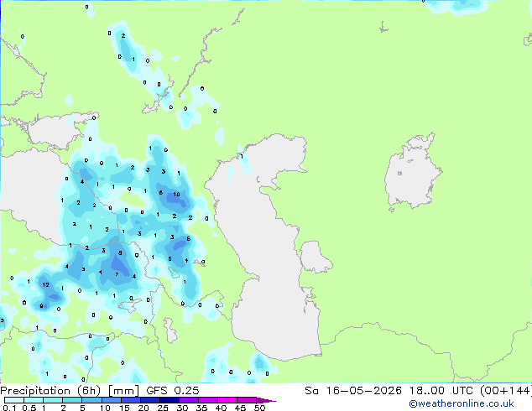Click the 'Precipitation (6h) [mm]' title text
This screenshot has height=411, width=532.
point(70,391)
